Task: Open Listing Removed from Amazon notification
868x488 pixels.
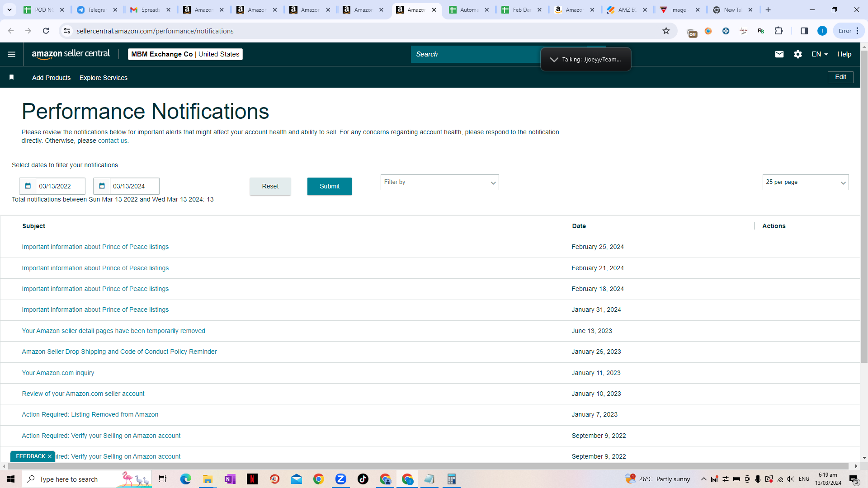Action: [90, 415]
